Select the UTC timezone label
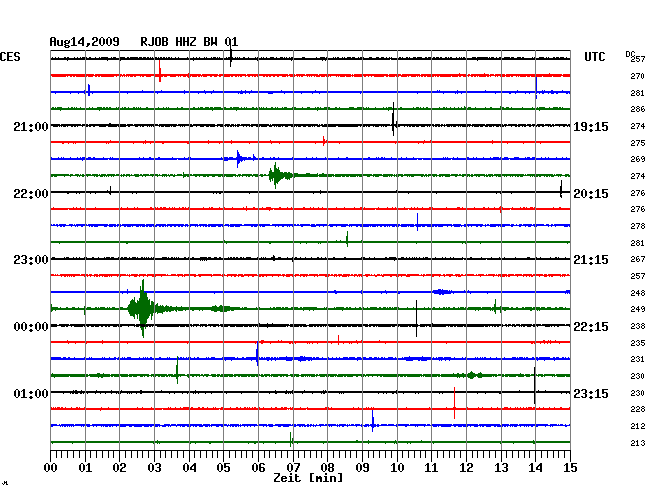 [594, 57]
